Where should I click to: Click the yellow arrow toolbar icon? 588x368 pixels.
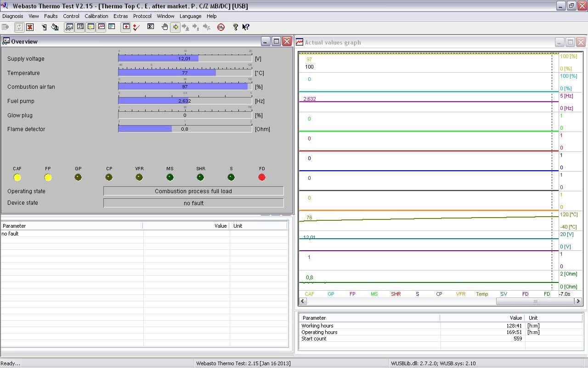tap(175, 27)
